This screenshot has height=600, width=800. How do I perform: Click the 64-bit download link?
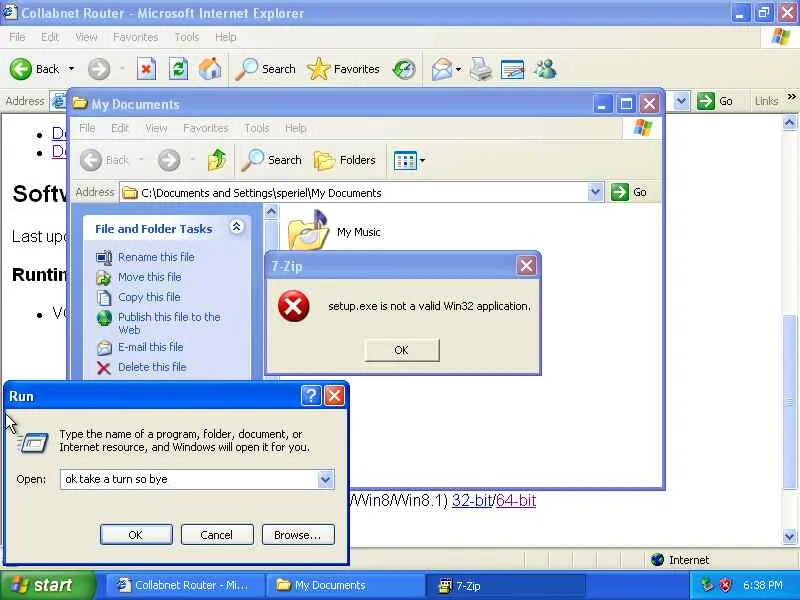click(516, 500)
